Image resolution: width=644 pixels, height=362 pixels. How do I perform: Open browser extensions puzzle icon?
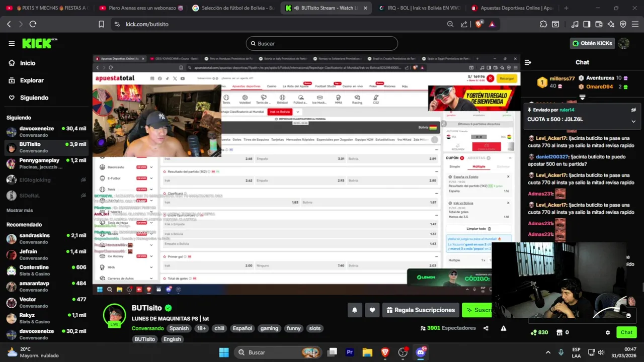click(x=543, y=24)
